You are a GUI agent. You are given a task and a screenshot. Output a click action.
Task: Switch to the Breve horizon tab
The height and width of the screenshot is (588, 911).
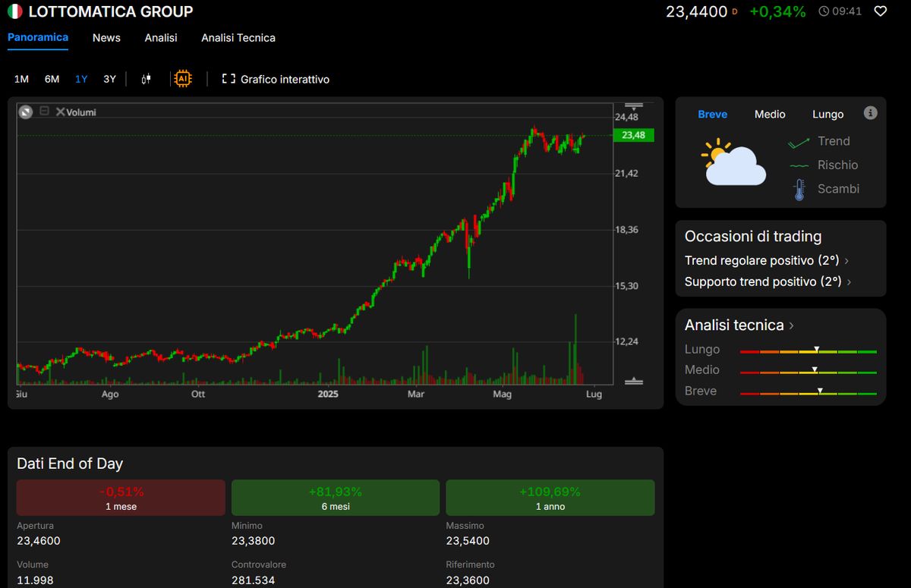[x=712, y=114]
